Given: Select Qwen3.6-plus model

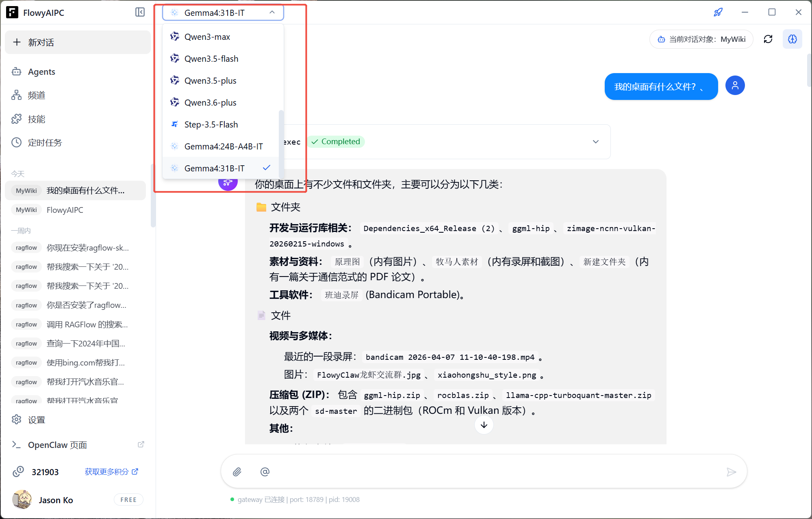Looking at the screenshot, I should (x=221, y=102).
